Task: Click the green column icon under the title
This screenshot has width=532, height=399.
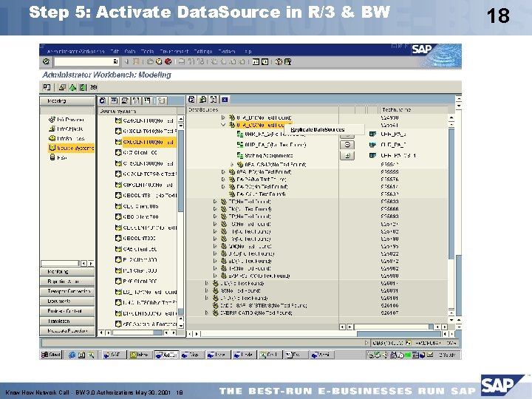Action: click(83, 87)
